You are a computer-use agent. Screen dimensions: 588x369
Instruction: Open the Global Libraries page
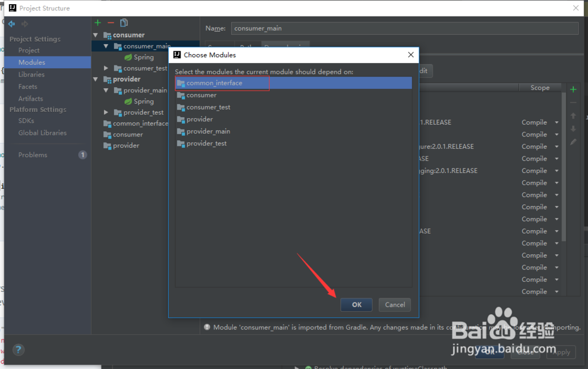pos(42,133)
